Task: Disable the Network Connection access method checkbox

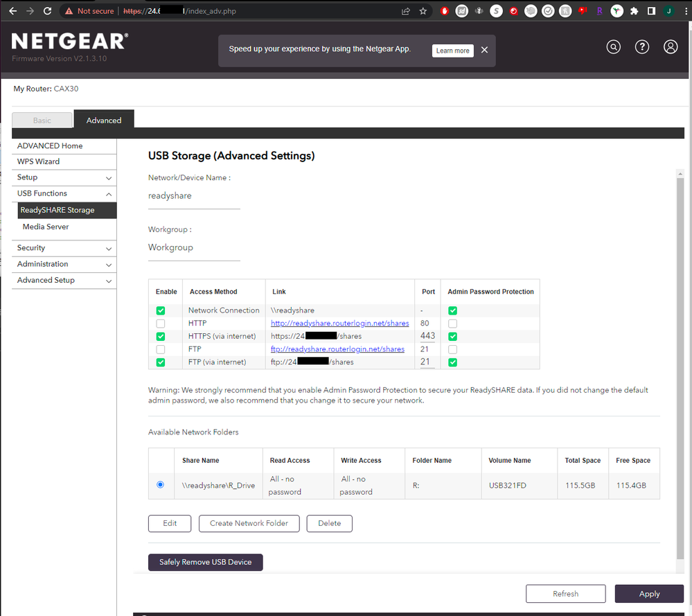Action: [x=161, y=310]
